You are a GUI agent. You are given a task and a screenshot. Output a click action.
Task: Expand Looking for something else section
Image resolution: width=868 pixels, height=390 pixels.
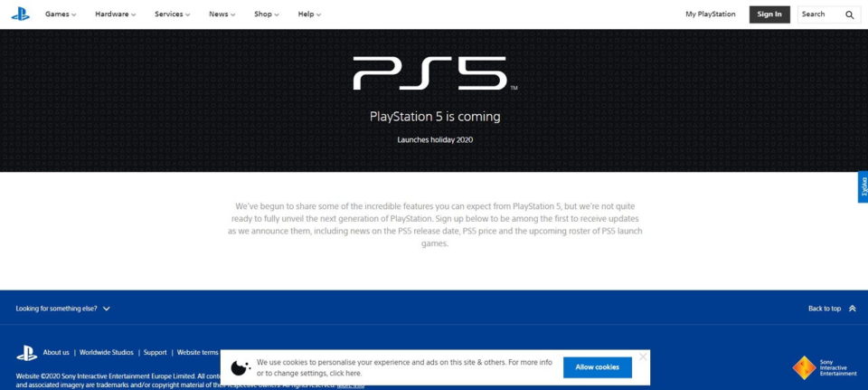tap(63, 309)
